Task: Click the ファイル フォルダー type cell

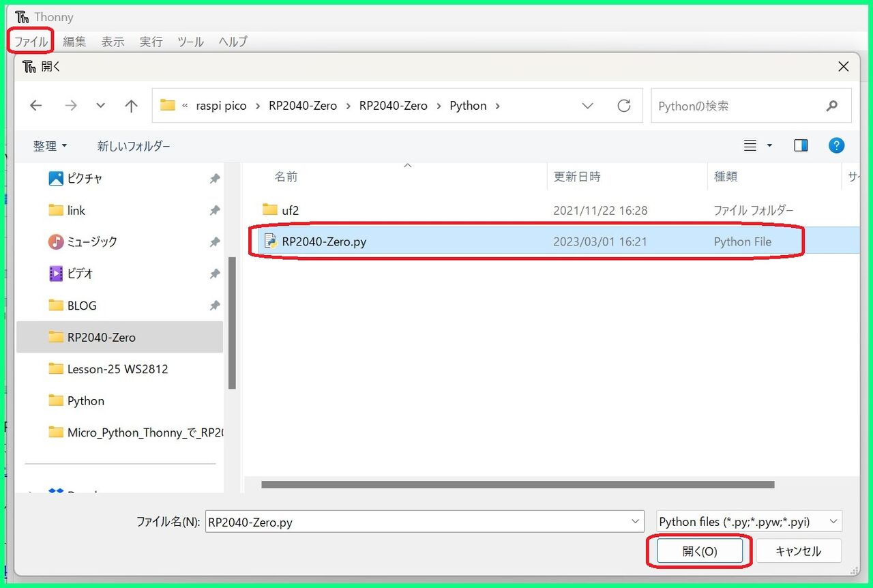Action: click(754, 211)
